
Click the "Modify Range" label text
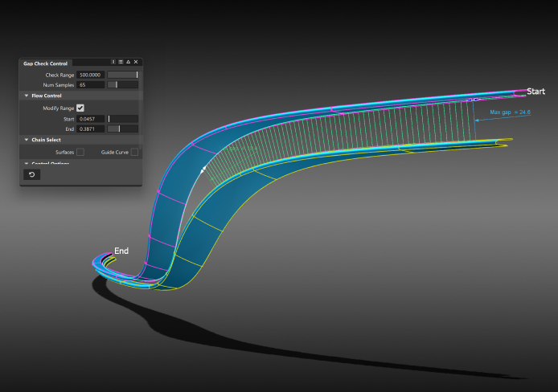pyautogui.click(x=59, y=108)
